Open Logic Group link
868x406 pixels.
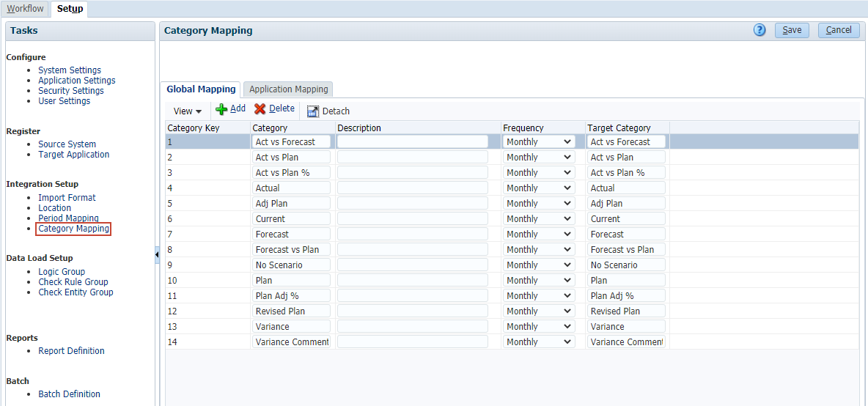[62, 272]
